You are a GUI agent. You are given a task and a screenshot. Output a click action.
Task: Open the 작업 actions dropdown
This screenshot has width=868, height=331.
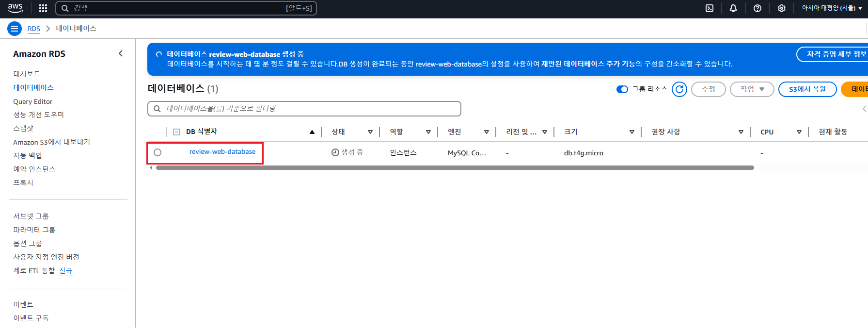(x=752, y=89)
